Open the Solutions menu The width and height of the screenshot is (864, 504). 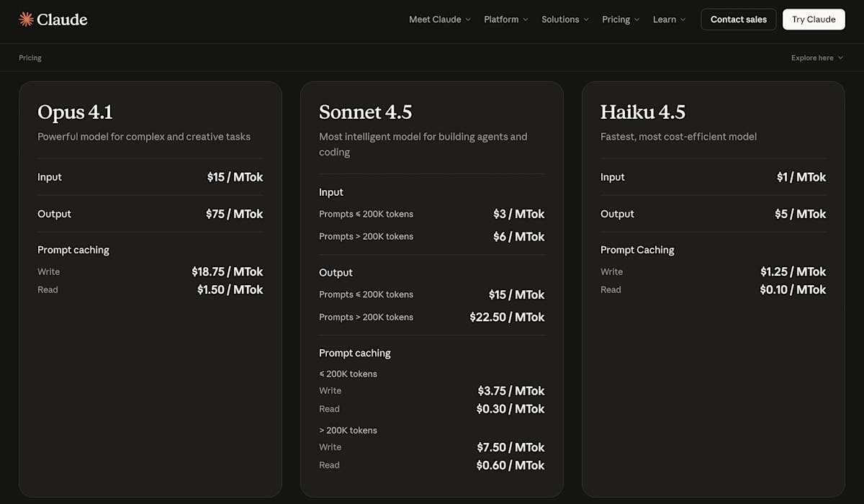coord(565,19)
